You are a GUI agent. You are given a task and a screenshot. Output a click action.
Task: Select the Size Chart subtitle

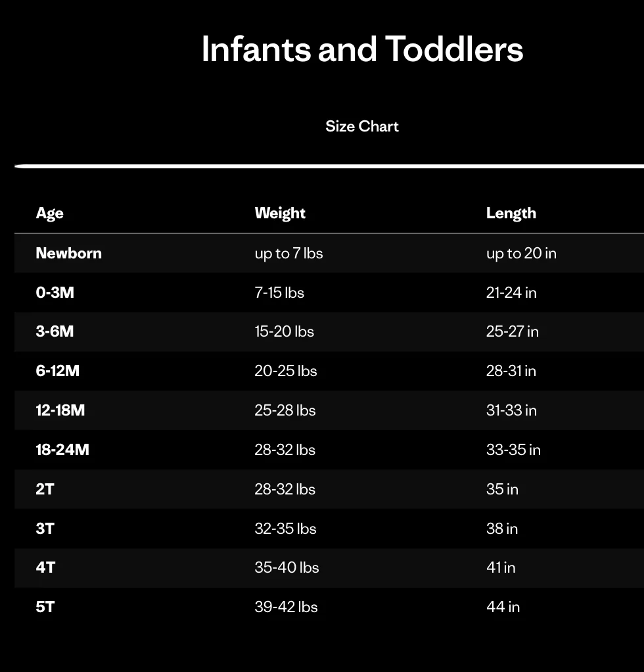tap(362, 126)
